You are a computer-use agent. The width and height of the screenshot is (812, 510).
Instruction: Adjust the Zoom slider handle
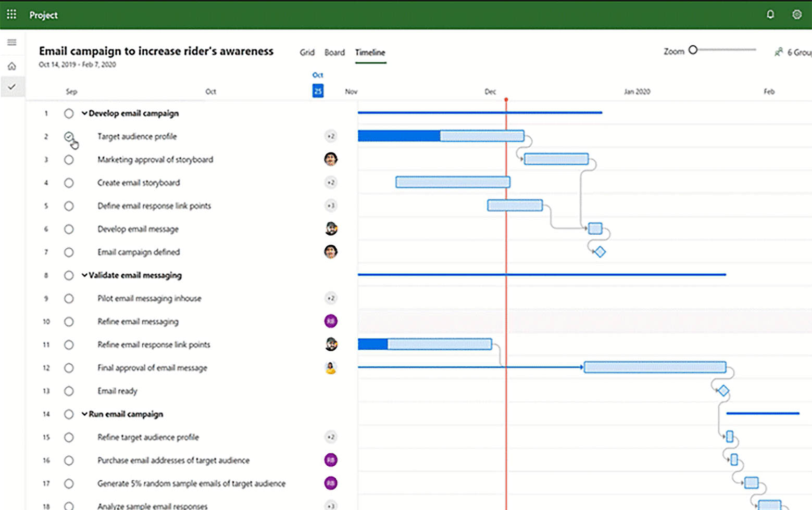[x=693, y=50]
